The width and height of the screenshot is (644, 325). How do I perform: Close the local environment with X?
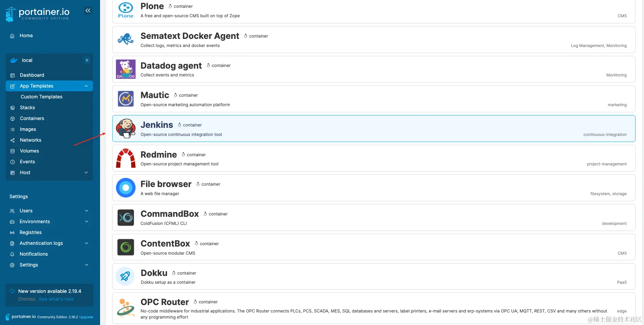[87, 60]
